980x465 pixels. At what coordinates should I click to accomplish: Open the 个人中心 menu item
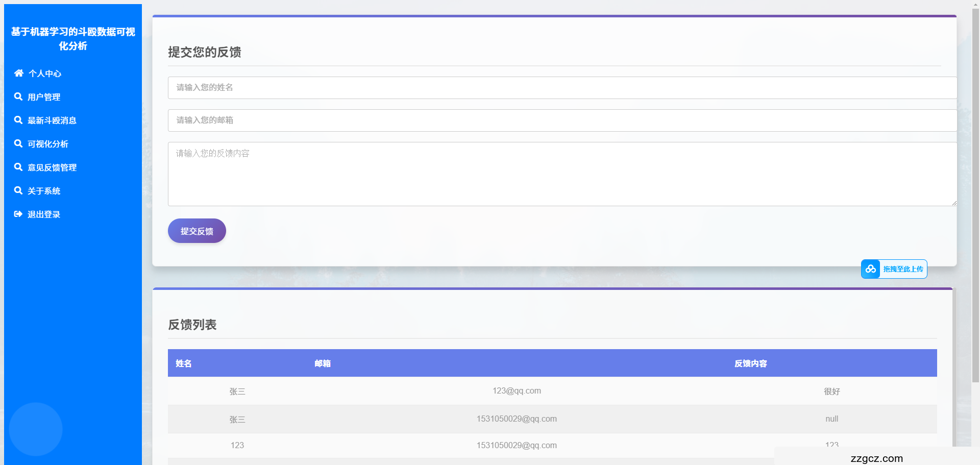click(x=45, y=74)
